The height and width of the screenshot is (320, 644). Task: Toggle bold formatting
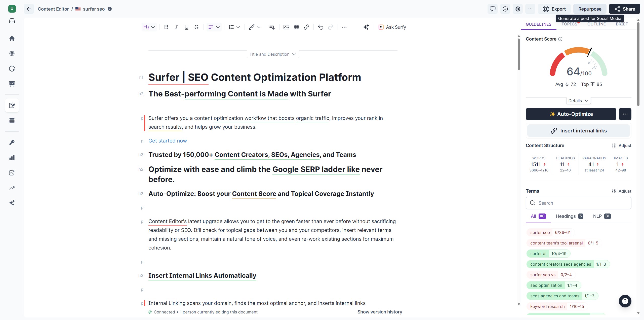166,27
